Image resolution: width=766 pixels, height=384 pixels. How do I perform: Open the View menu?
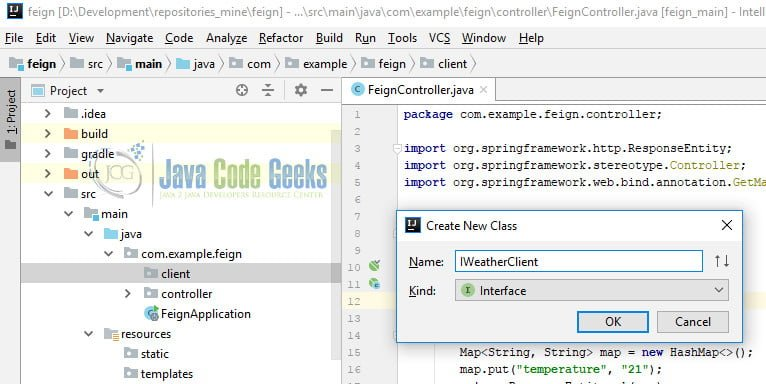[81, 38]
